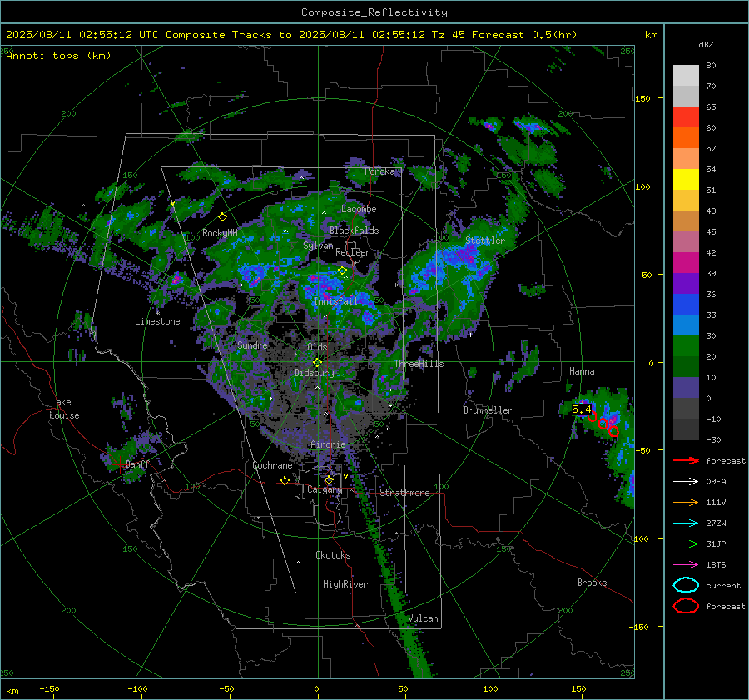Screen dimensions: 749x700
Task: Click the Stettler city label
Action: coord(485,241)
